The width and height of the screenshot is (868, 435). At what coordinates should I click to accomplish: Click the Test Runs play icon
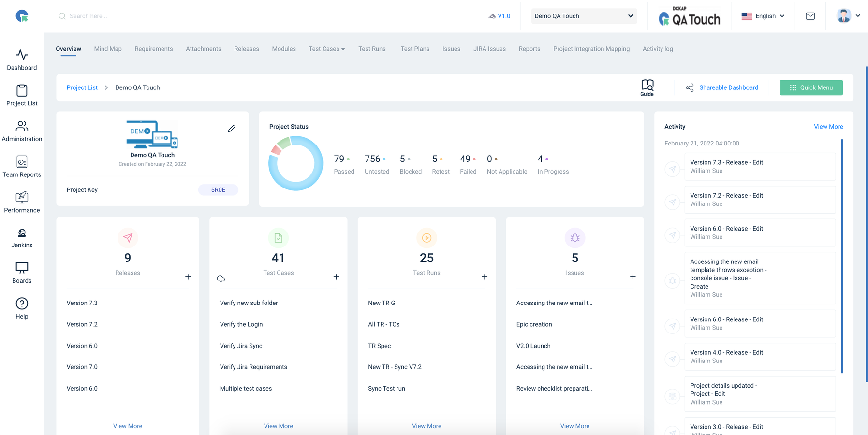427,238
